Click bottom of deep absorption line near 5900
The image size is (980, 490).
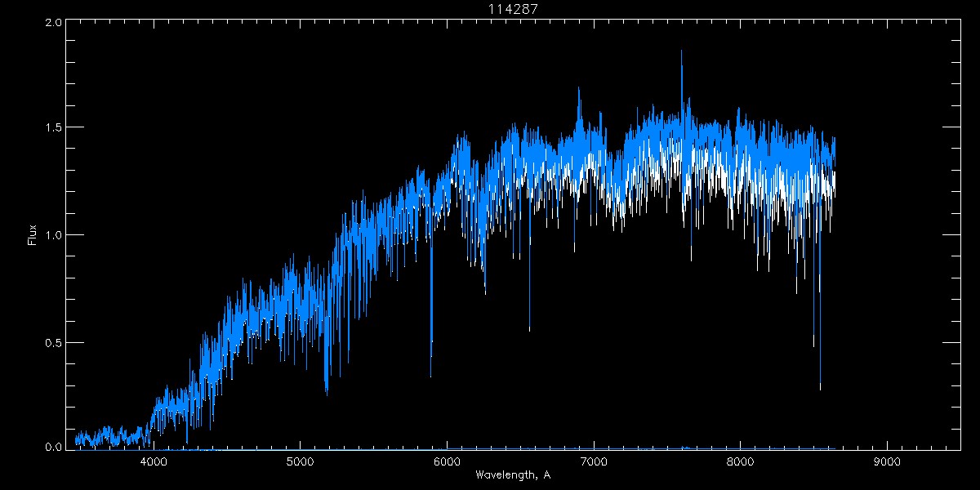pyautogui.click(x=431, y=376)
